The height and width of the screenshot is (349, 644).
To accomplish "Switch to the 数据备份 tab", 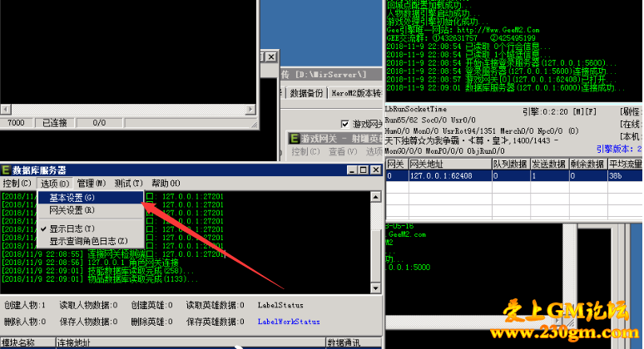I will tap(307, 94).
